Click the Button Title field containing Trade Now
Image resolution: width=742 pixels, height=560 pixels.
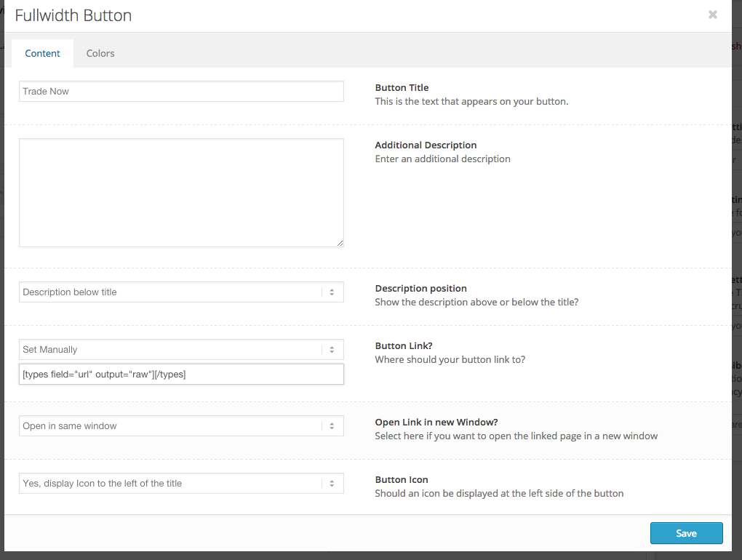pyautogui.click(x=181, y=91)
